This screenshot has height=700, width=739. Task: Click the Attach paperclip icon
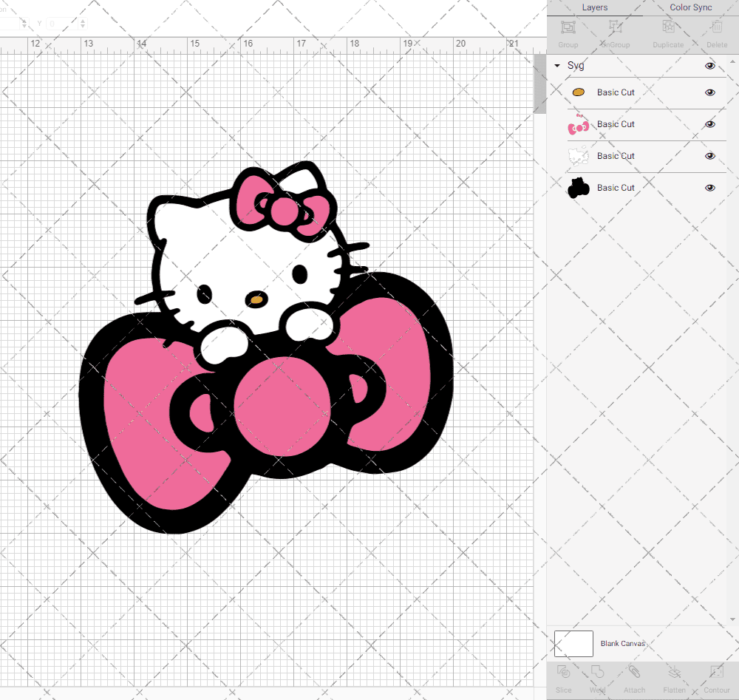click(634, 672)
